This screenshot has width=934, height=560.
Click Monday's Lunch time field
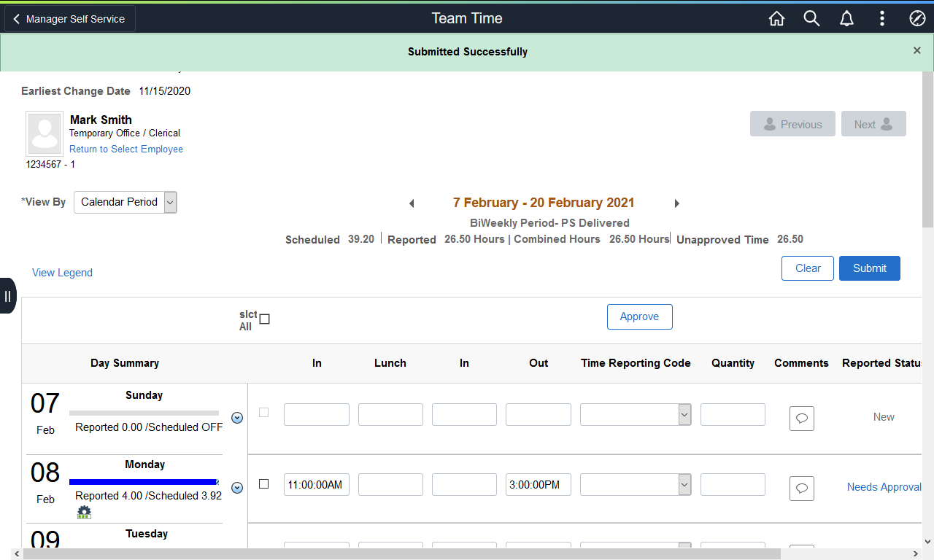(x=390, y=484)
